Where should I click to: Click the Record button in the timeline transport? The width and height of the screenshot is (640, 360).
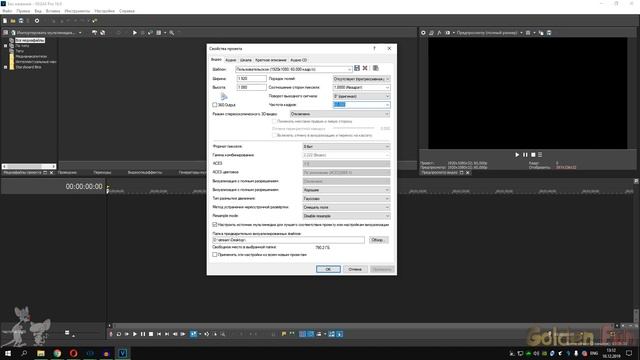pos(111,334)
